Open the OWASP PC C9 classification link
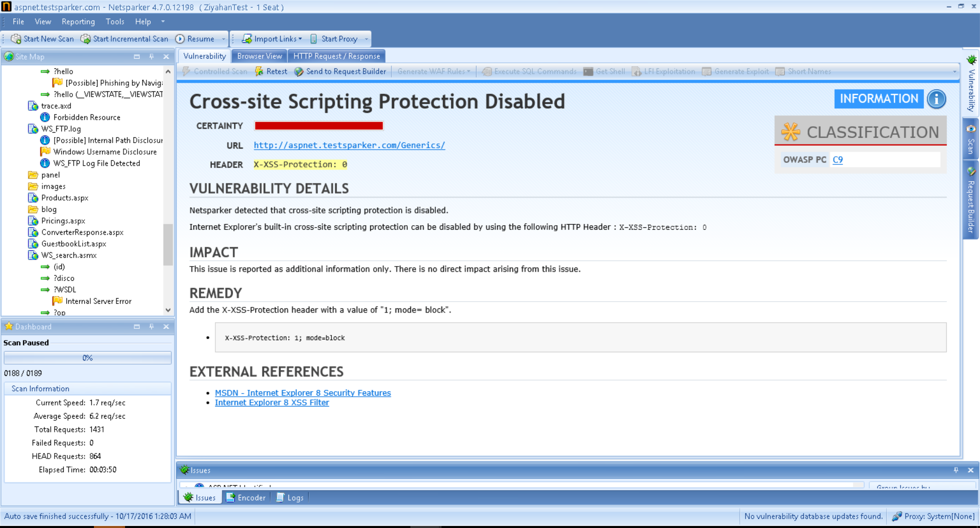The width and height of the screenshot is (980, 528). (837, 160)
